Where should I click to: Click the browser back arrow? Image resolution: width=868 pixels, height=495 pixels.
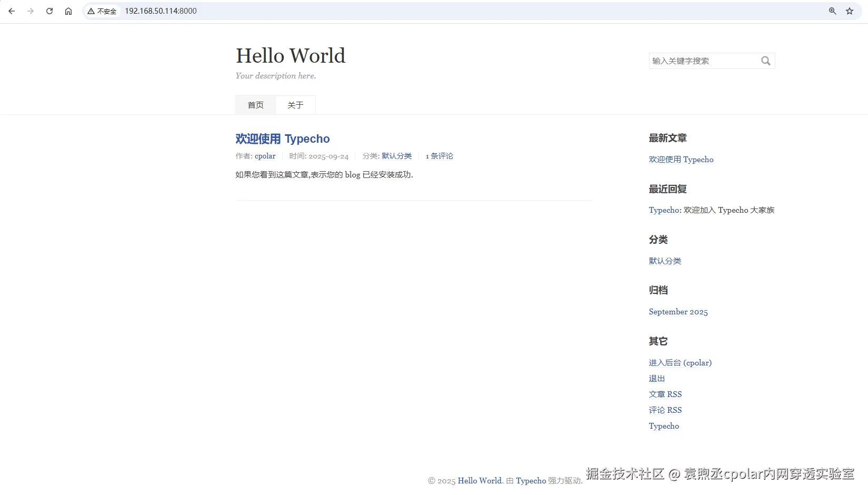tap(12, 11)
